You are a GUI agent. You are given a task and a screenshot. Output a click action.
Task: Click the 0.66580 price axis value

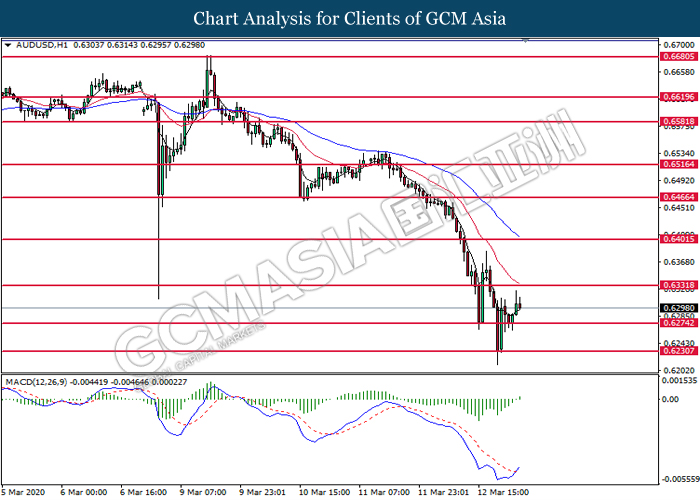click(x=679, y=72)
